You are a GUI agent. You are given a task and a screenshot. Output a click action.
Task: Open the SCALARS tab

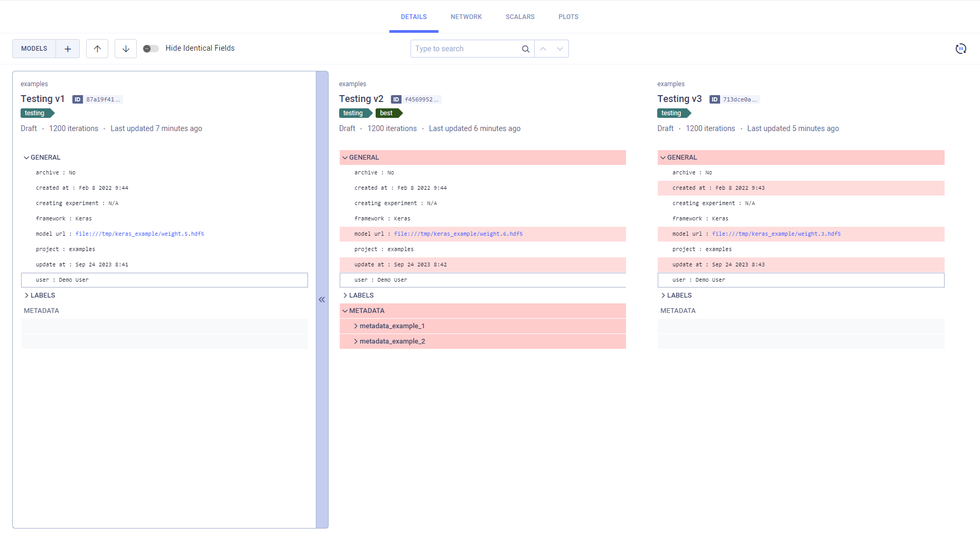[520, 17]
